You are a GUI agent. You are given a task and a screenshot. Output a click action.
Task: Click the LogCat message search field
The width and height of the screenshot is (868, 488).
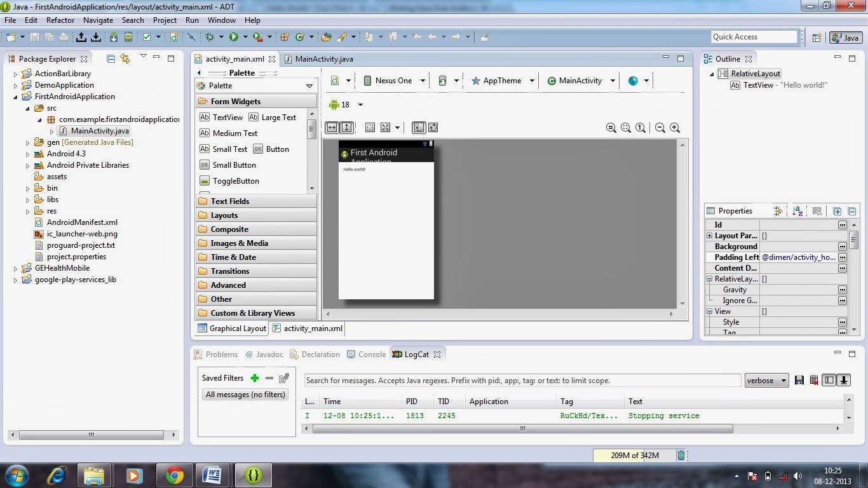(523, 381)
